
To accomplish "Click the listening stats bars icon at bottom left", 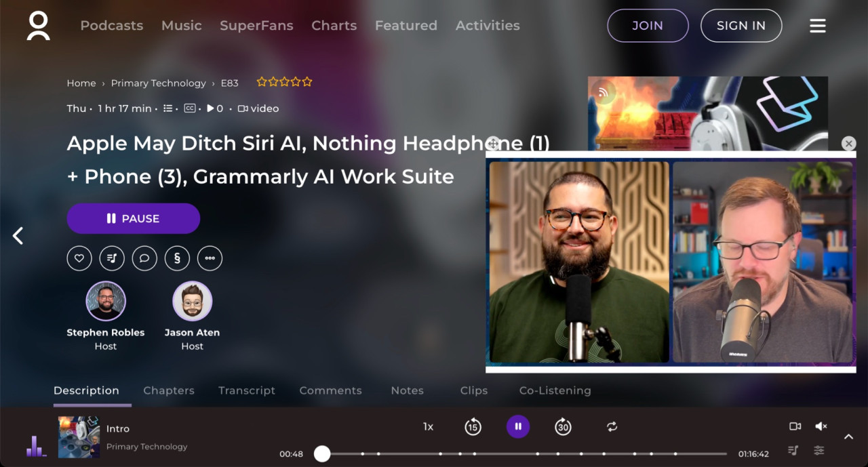I will pyautogui.click(x=35, y=447).
